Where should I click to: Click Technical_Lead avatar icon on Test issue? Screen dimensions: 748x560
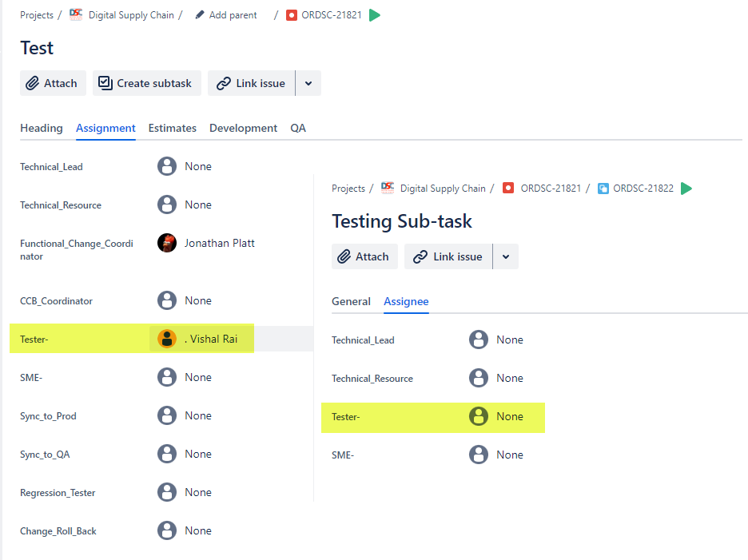[167, 166]
